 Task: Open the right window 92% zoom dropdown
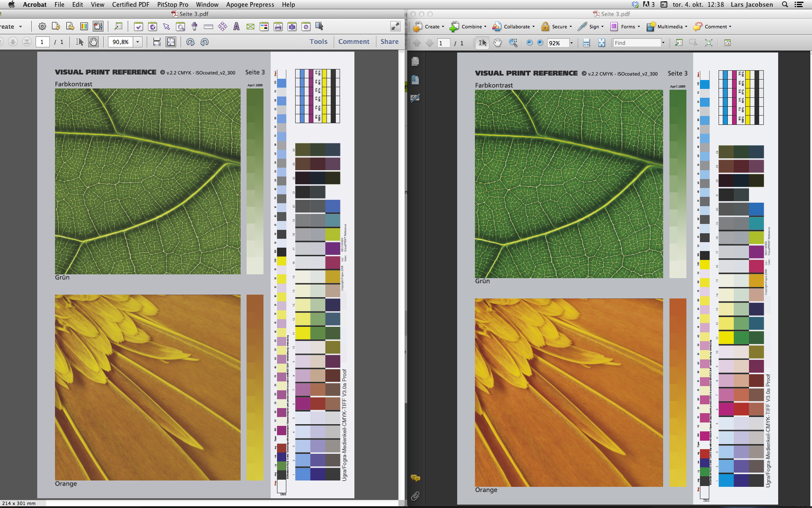point(571,43)
